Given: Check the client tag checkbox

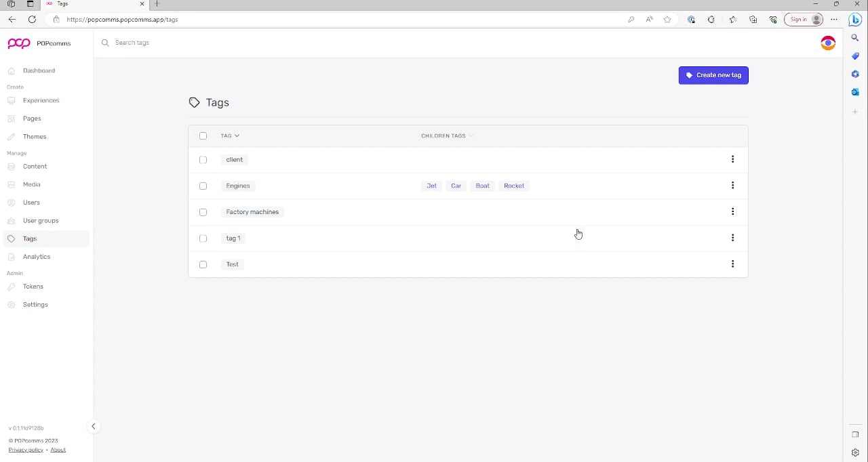Looking at the screenshot, I should click(x=203, y=160).
